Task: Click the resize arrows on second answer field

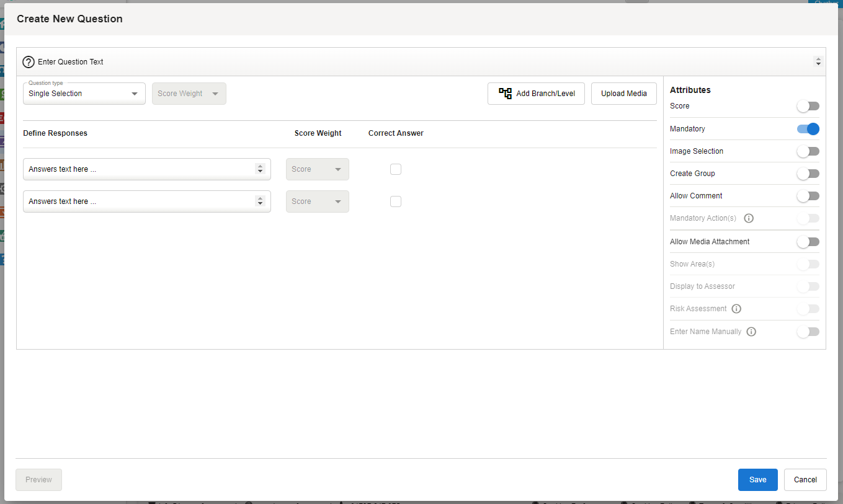Action: tap(261, 201)
